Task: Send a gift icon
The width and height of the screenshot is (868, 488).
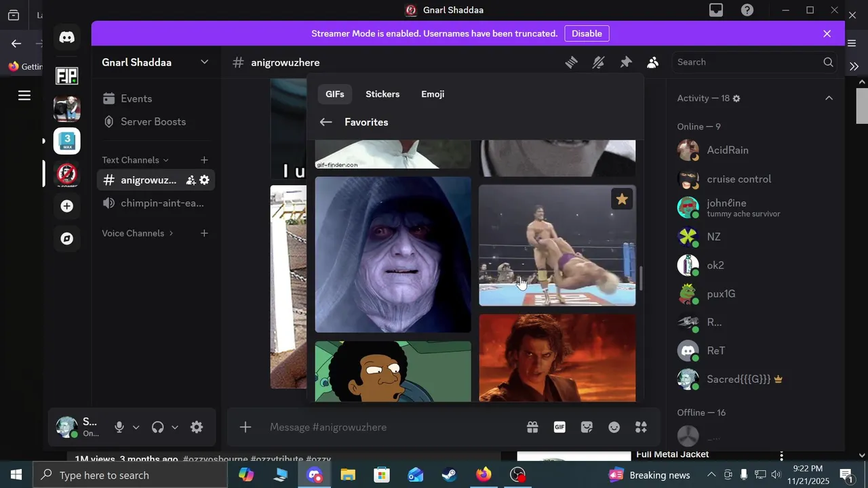Action: (x=532, y=428)
